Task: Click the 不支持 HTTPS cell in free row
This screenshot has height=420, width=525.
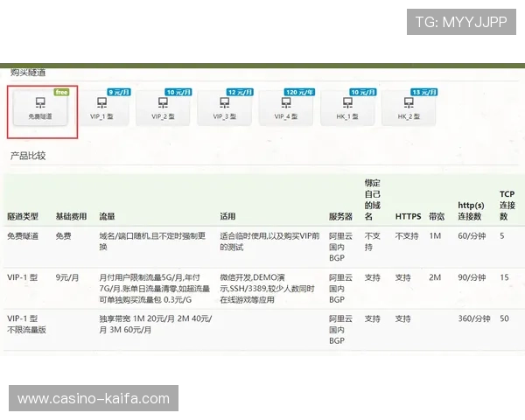Action: click(407, 236)
